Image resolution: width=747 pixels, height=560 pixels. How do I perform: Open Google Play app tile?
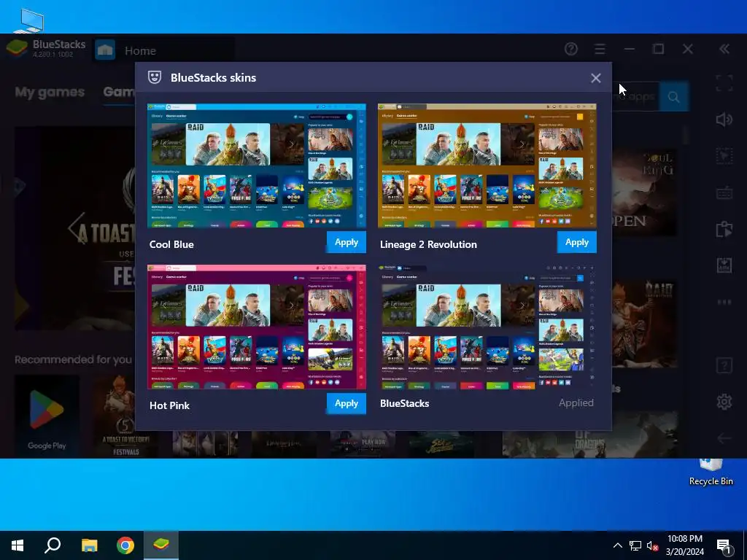[47, 416]
